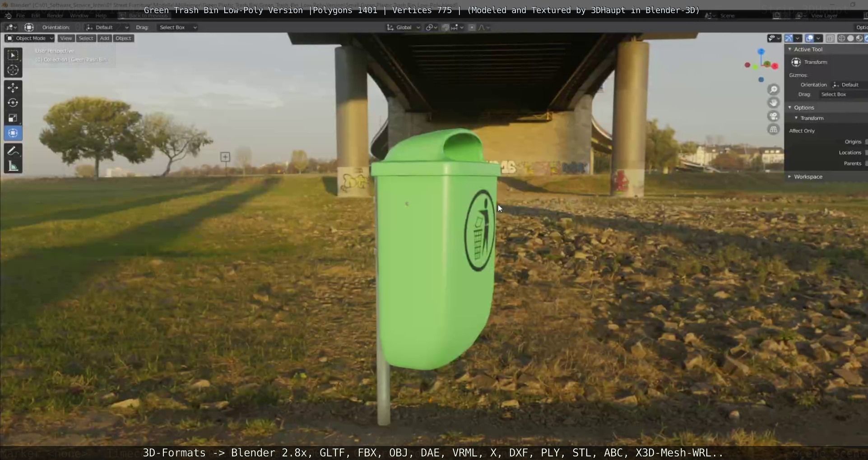Click the red X axis gizmo handle
This screenshot has width=868, height=460.
pos(775,66)
